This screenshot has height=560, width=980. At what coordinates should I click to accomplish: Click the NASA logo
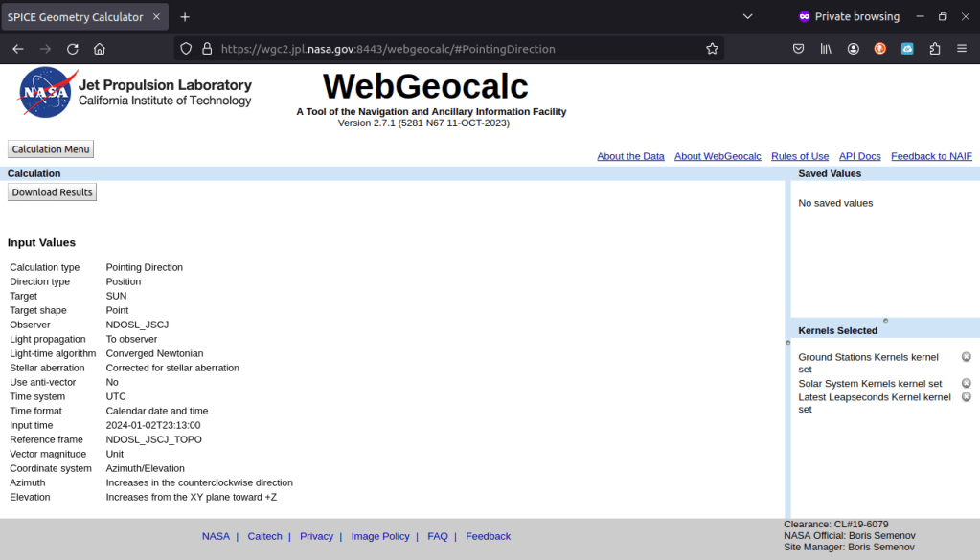(46, 92)
